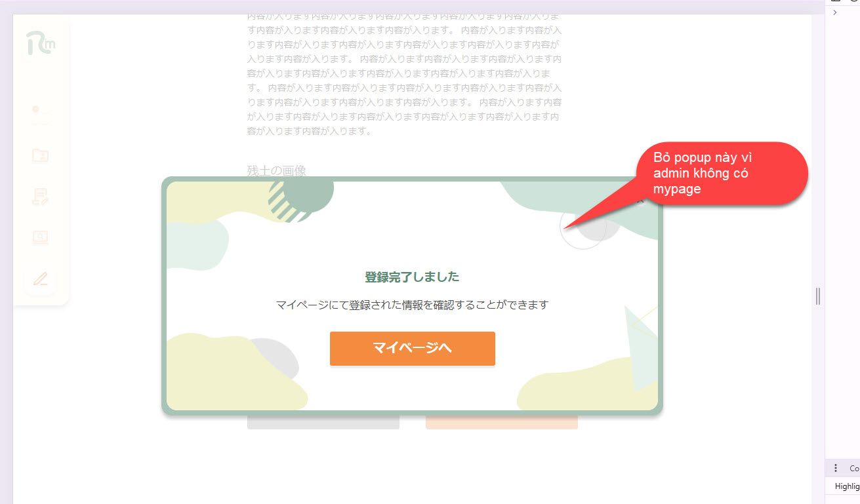The height and width of the screenshot is (504, 860).
Task: Grab the DevTools panel resize handle
Action: [818, 296]
